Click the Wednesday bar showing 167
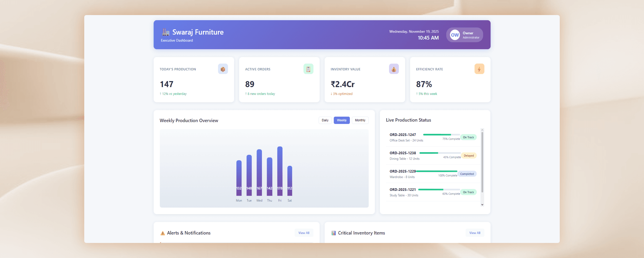The image size is (644, 258). point(259,173)
